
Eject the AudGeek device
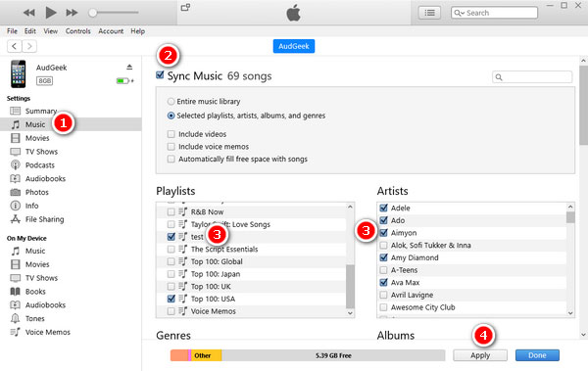click(x=129, y=68)
